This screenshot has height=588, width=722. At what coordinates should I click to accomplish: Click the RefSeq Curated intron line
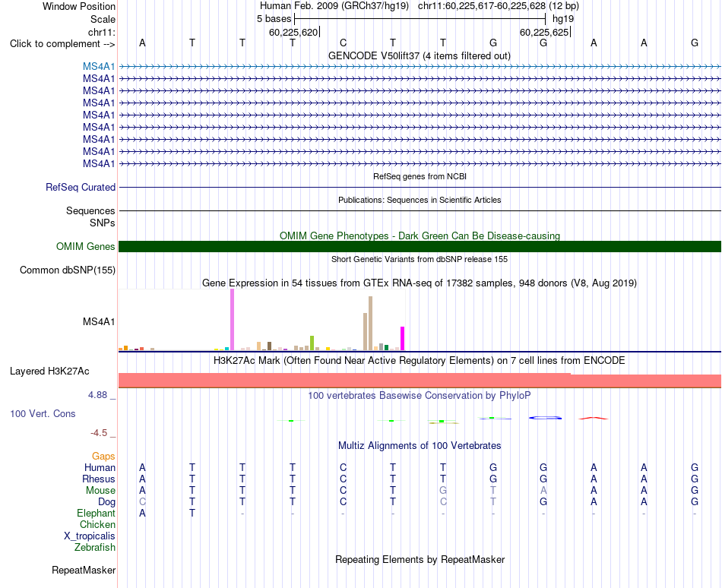pyautogui.click(x=420, y=187)
